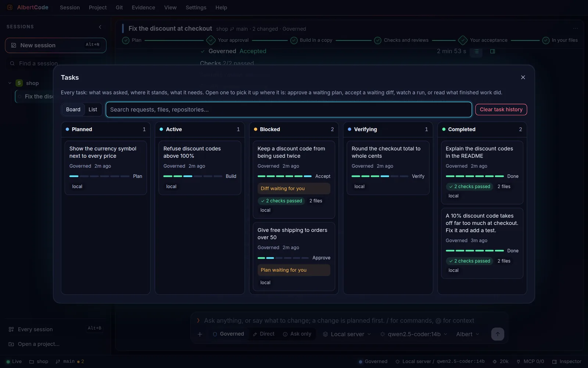Screen dimensions: 588x368
Task: Click the Your acceptance diamond step icon
Action: tap(463, 40)
